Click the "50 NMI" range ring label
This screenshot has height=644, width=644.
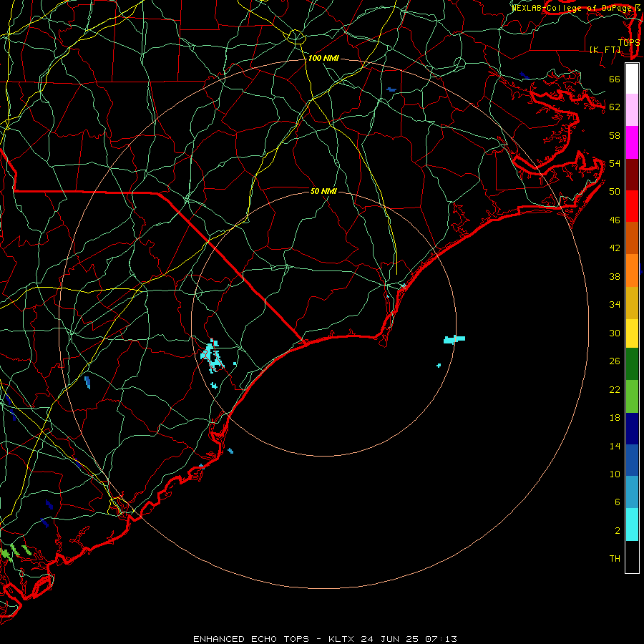(x=323, y=191)
